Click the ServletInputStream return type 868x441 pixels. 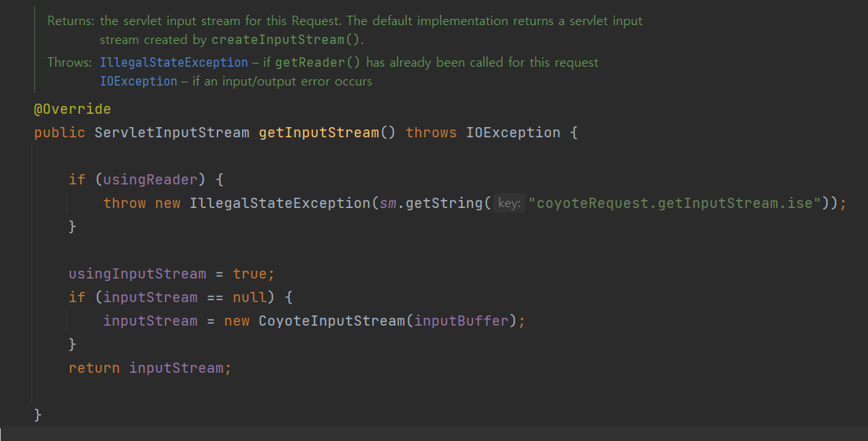171,133
